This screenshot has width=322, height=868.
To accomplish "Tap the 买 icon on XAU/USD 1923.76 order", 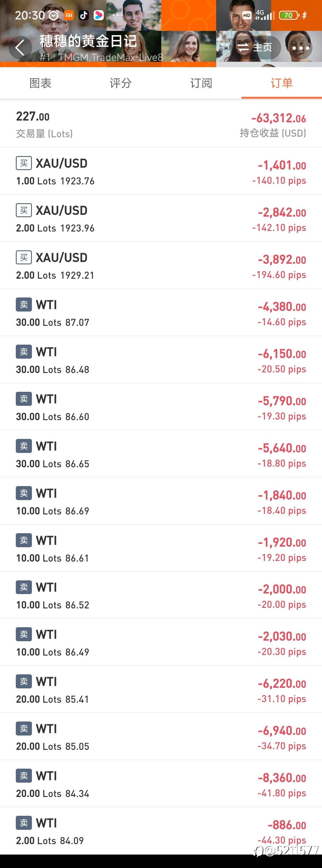I will (x=24, y=164).
